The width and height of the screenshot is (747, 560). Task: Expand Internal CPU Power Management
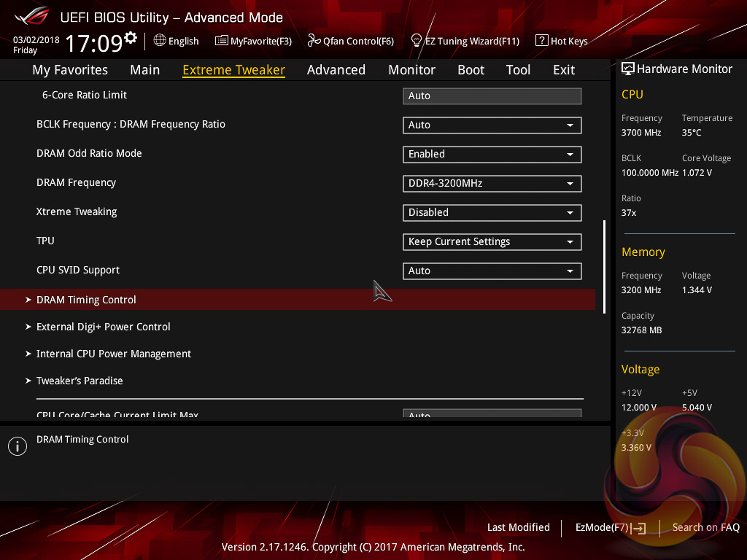pyautogui.click(x=108, y=354)
